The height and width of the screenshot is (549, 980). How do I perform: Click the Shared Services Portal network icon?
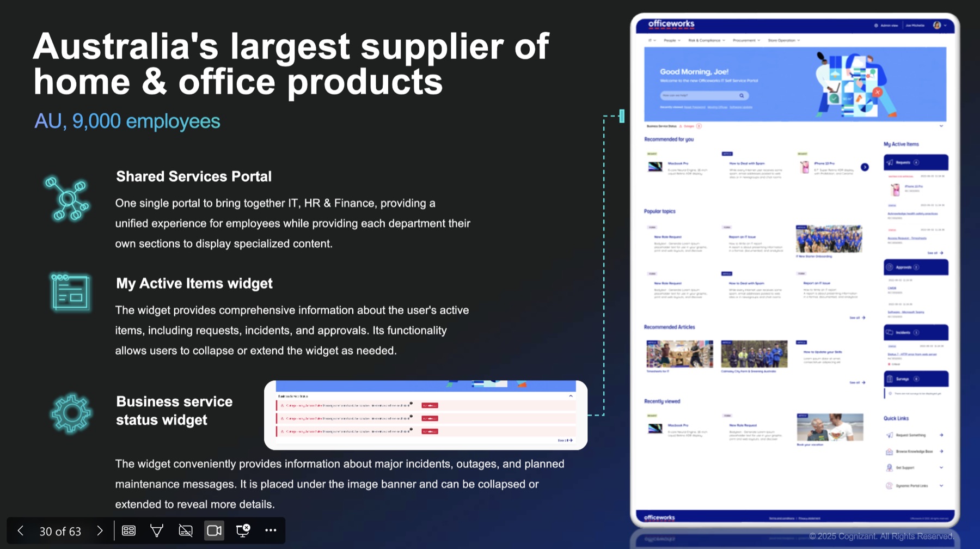pos(67,199)
